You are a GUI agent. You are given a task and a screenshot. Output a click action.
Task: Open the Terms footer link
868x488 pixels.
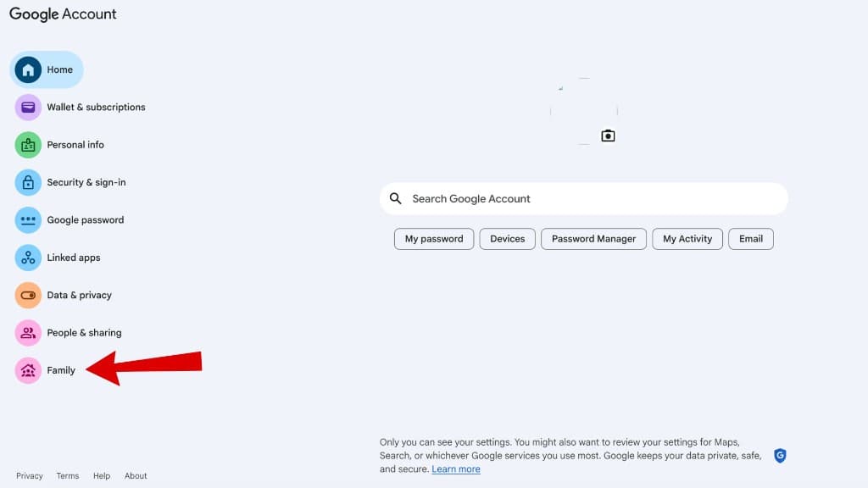68,476
